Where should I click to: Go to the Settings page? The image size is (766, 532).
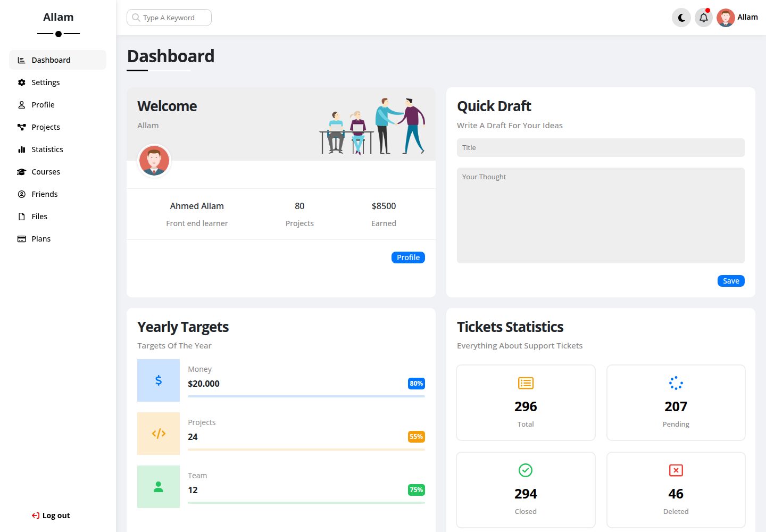pos(57,82)
